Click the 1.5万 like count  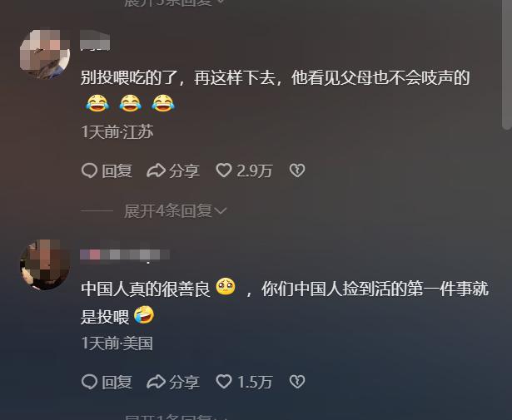255,382
